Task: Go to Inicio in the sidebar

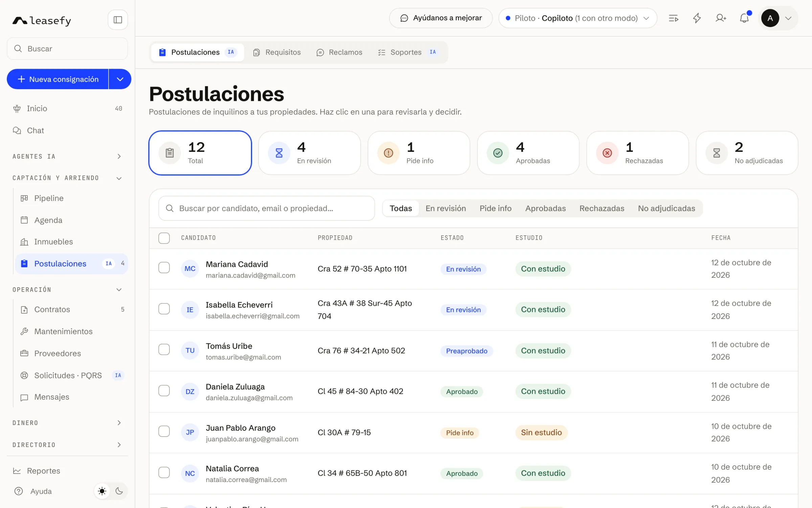Action: tap(67, 108)
